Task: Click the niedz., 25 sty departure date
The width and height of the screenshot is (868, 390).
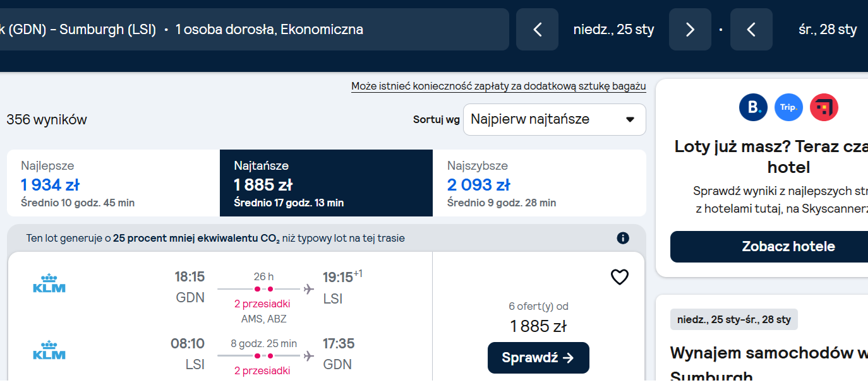Action: coord(613,29)
